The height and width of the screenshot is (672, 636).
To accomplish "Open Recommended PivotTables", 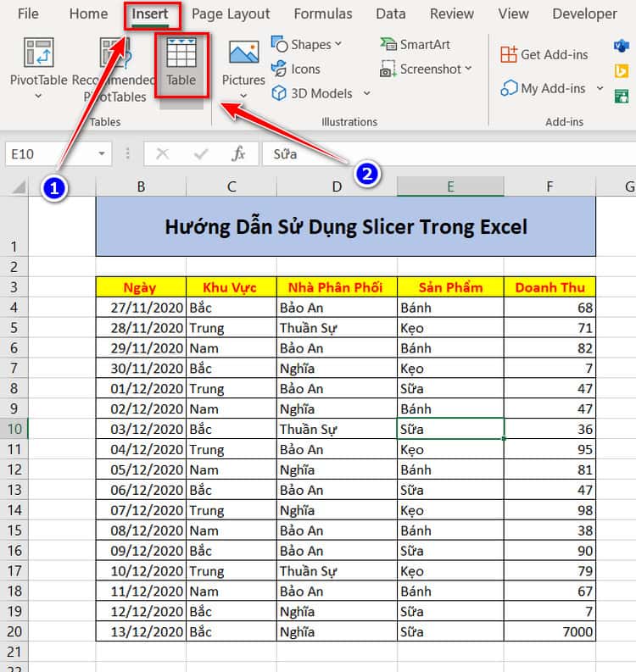I will 114,70.
